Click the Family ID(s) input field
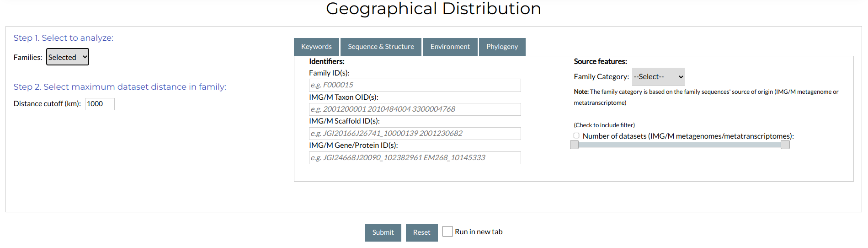This screenshot has width=868, height=248. coord(415,85)
